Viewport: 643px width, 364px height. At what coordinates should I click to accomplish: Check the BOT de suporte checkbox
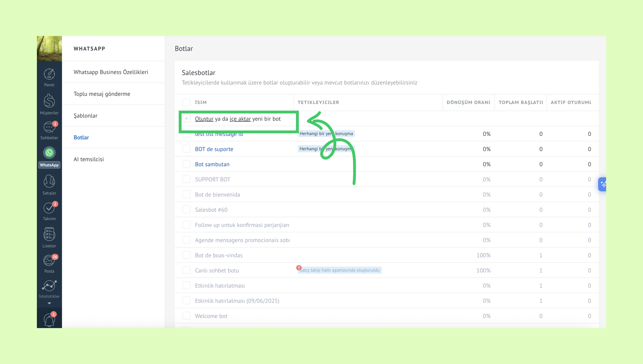(186, 149)
